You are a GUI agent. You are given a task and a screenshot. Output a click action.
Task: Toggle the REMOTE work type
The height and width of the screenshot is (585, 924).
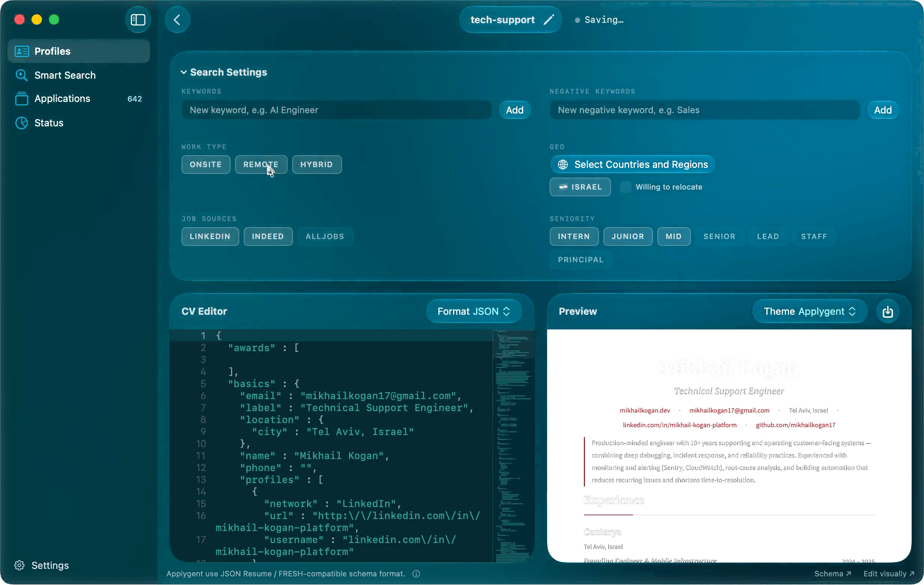tap(261, 165)
